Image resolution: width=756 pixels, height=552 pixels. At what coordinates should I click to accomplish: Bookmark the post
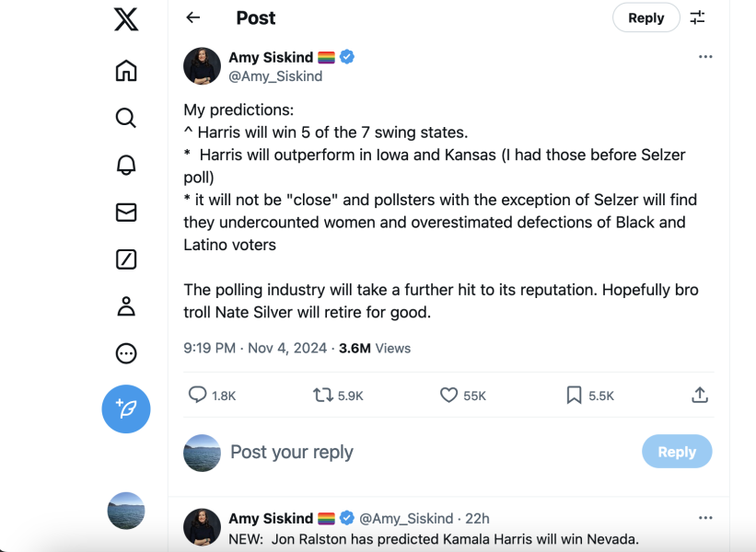pyautogui.click(x=574, y=395)
